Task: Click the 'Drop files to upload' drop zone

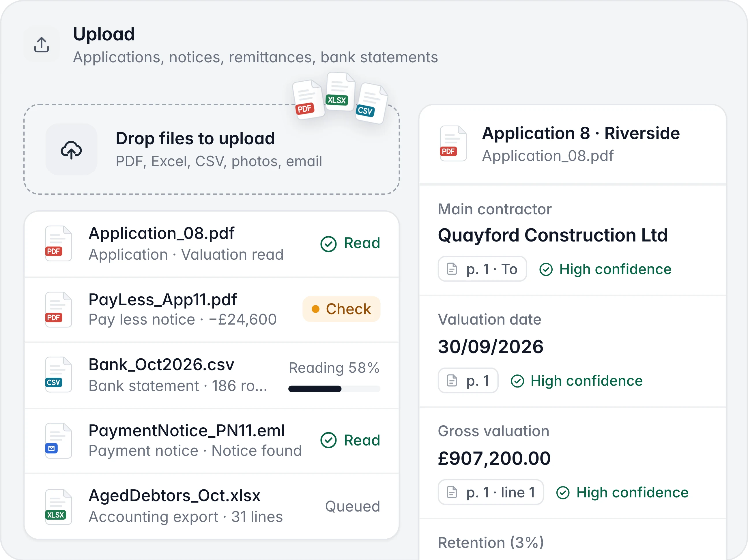Action: pyautogui.click(x=212, y=149)
